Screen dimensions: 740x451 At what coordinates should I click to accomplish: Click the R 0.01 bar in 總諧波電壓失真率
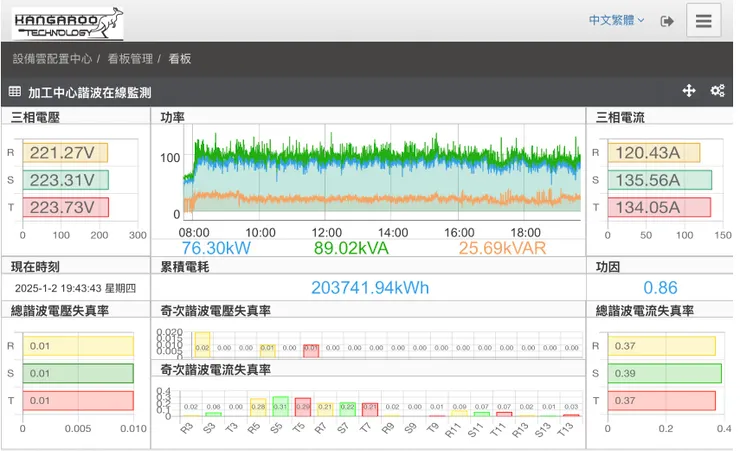(78, 346)
